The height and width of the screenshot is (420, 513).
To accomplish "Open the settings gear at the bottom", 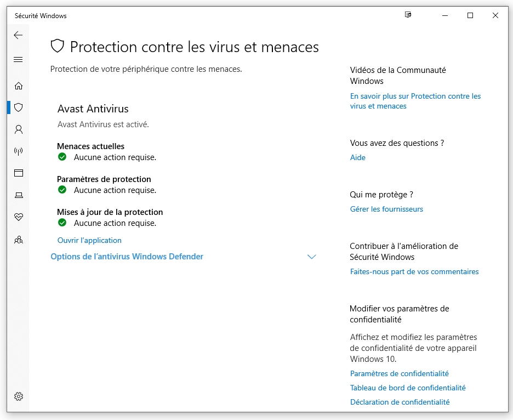I will 18,396.
